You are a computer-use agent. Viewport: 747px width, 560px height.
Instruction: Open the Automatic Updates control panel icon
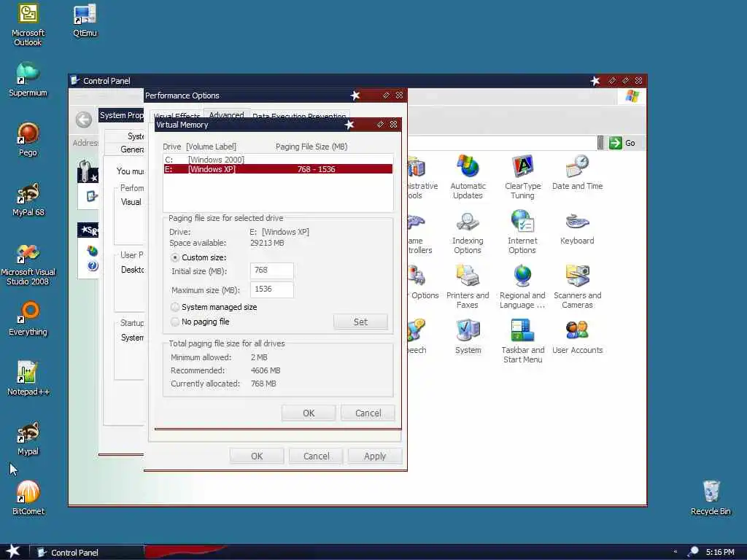pyautogui.click(x=468, y=176)
